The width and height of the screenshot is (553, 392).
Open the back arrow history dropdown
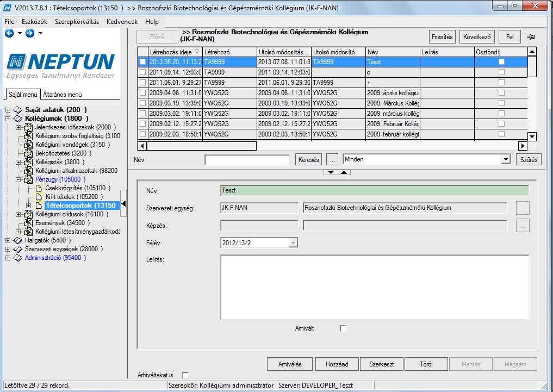20,33
